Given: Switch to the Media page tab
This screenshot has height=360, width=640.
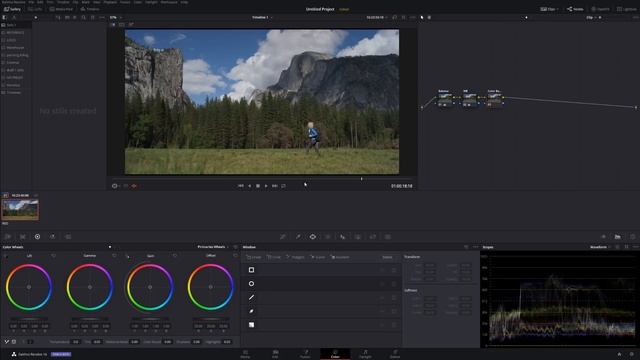Looking at the screenshot, I should tap(245, 354).
